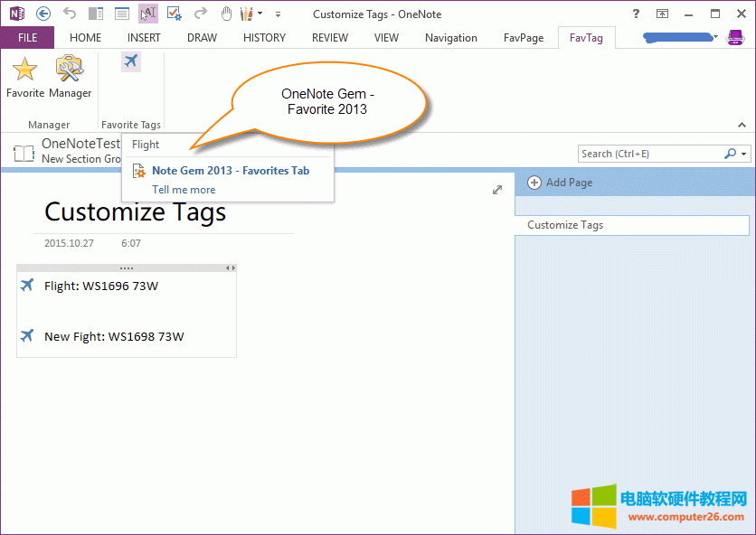756x535 pixels.
Task: Toggle Dock to Desktop view
Action: click(x=96, y=14)
